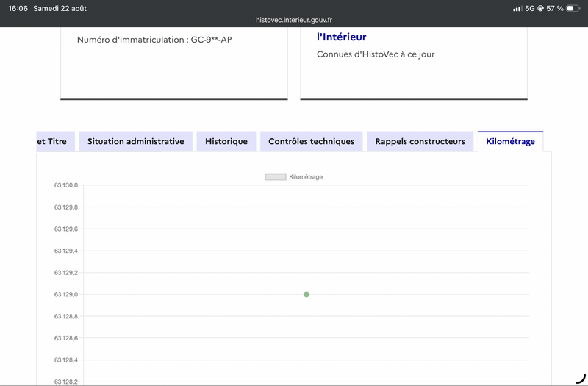Click the '63 129,6' axis label
Screen dimensions: 588x386
66,229
